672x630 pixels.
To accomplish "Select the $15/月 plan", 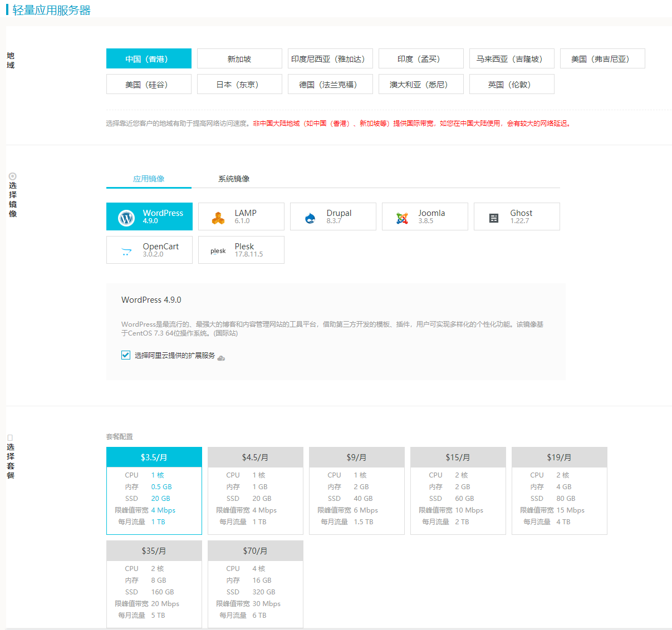I will click(x=458, y=491).
